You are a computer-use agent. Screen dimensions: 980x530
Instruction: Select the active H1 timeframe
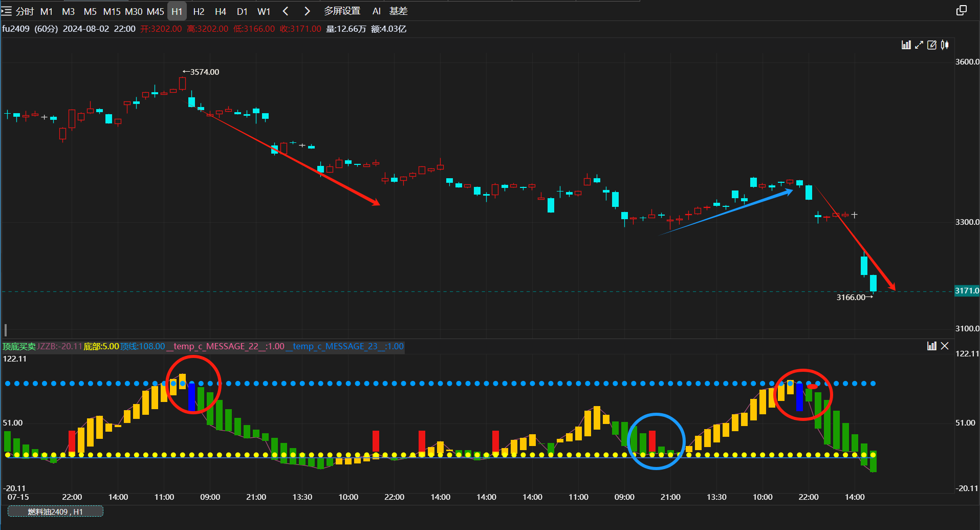[x=177, y=11]
